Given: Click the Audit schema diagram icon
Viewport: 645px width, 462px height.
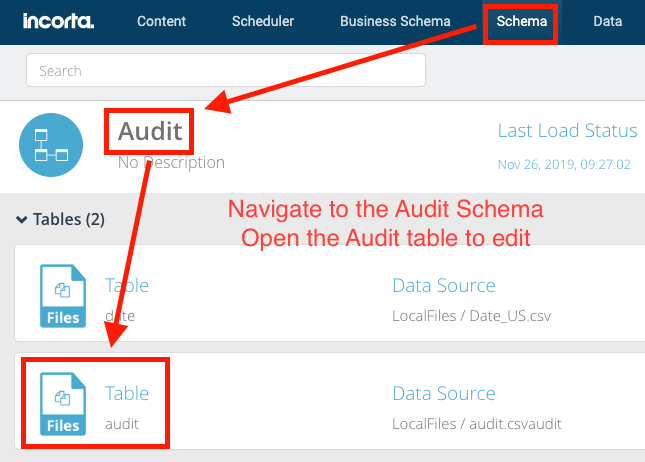Looking at the screenshot, I should point(51,145).
